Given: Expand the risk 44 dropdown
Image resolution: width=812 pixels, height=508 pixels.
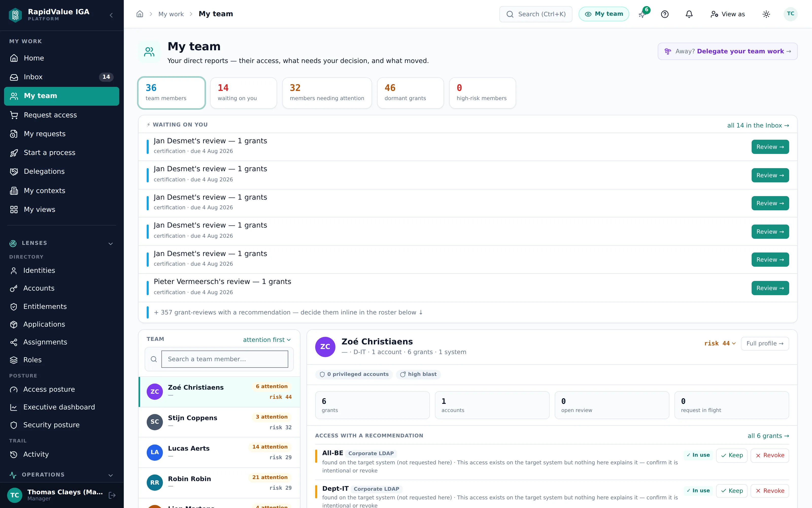Looking at the screenshot, I should point(720,343).
